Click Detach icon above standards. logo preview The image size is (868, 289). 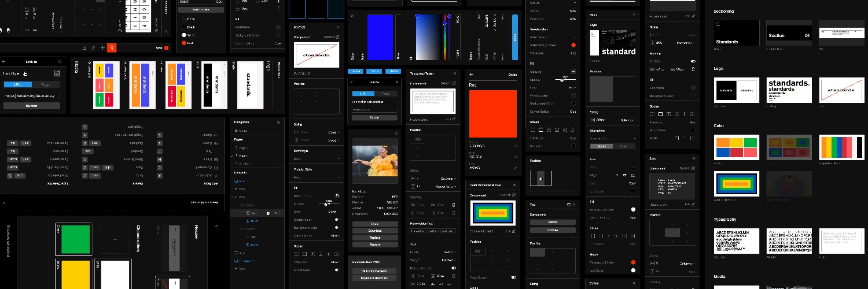click(338, 36)
